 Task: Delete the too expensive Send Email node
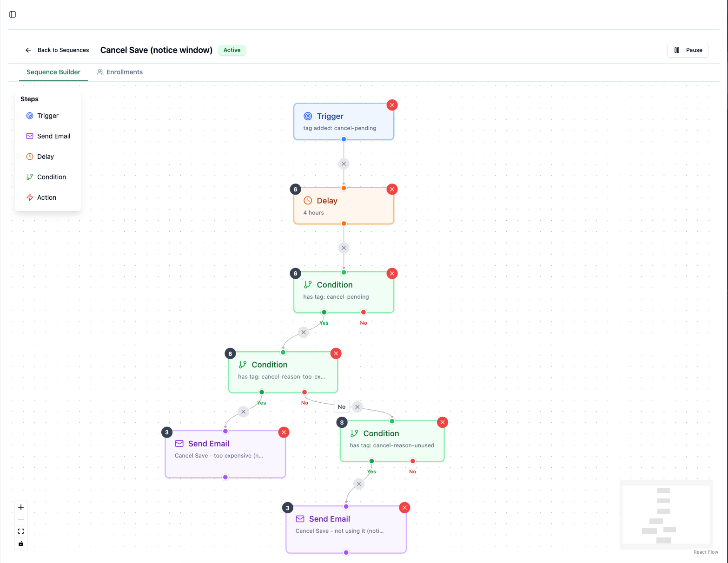pos(284,432)
